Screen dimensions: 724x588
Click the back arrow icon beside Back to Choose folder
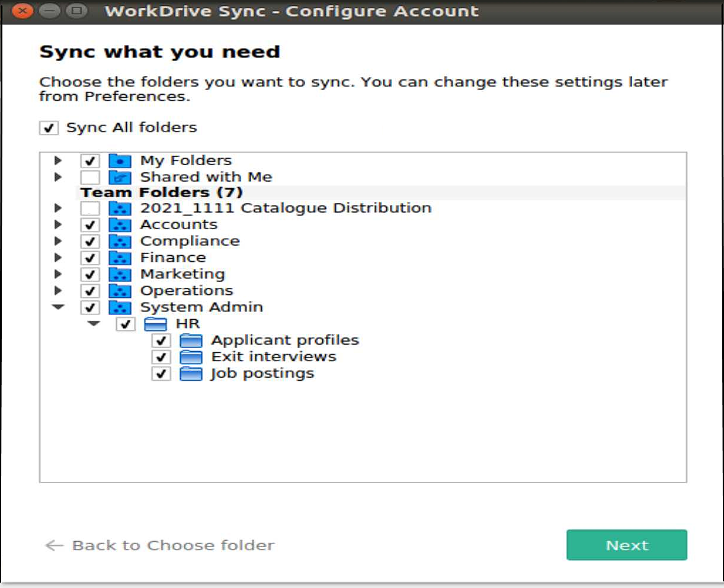54,545
